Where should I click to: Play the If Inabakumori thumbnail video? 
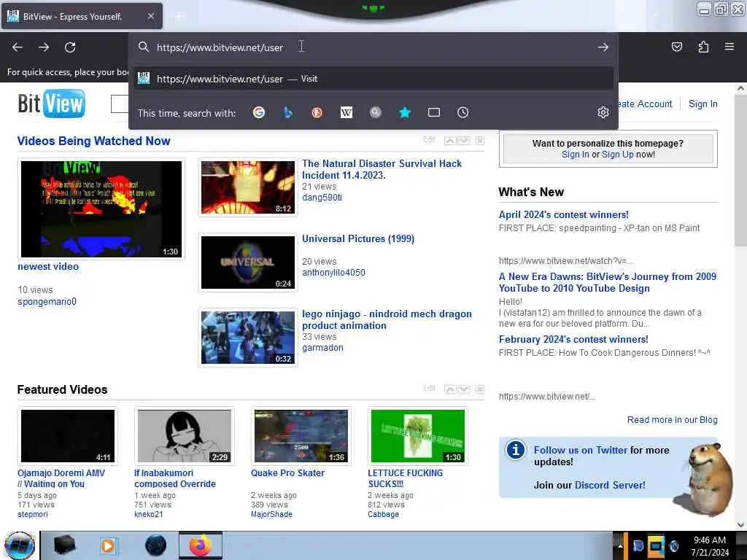click(185, 436)
